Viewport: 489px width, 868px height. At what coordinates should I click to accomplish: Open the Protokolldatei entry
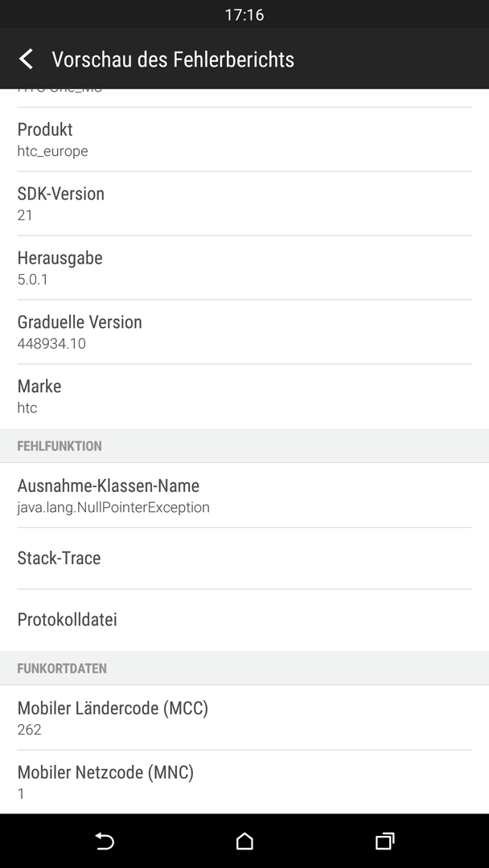(x=244, y=620)
